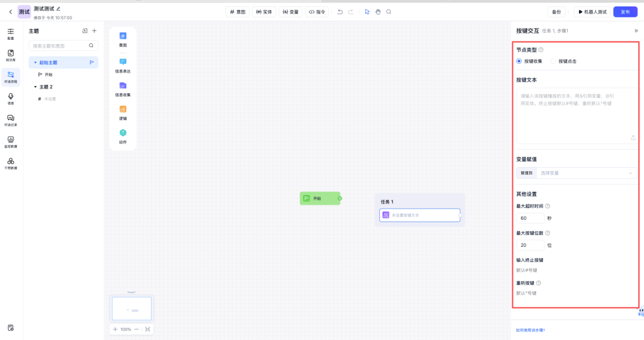Open the 语音 sidebar panel

coord(11,97)
